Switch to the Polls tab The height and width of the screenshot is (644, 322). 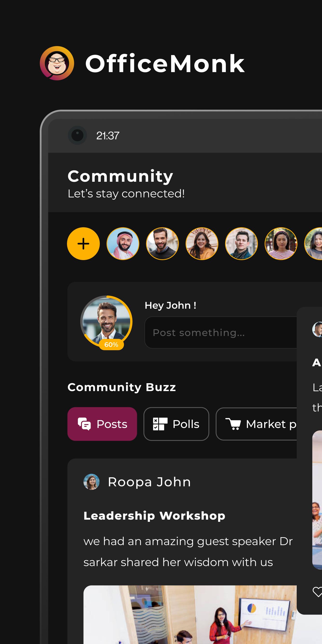pyautogui.click(x=176, y=424)
